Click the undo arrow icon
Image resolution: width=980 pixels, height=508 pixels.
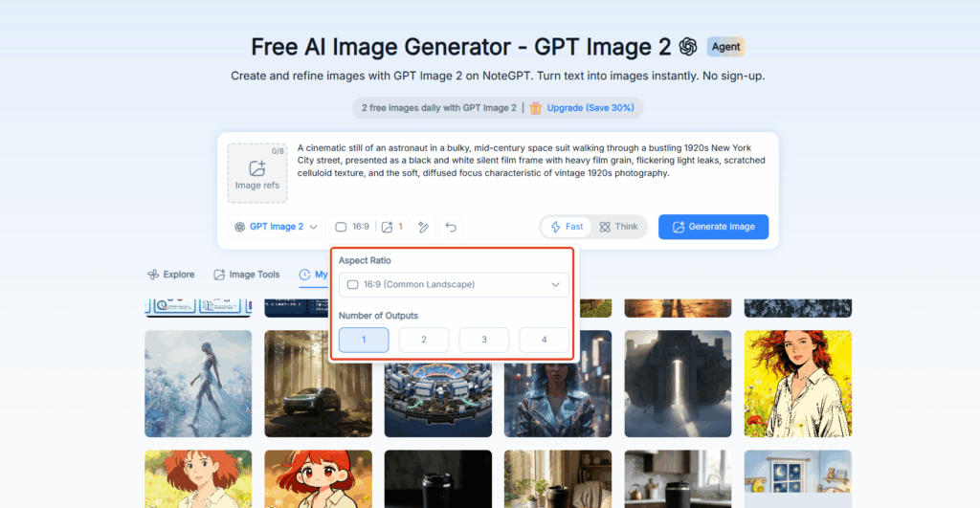451,227
